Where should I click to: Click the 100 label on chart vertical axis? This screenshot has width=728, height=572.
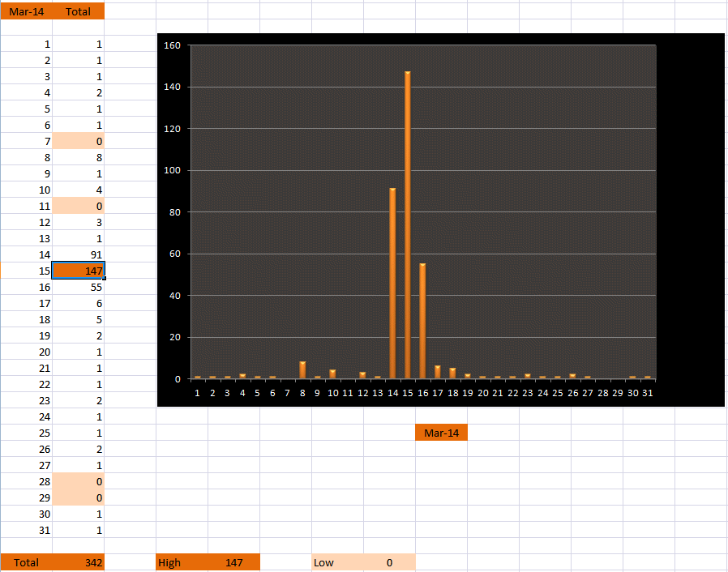(172, 170)
